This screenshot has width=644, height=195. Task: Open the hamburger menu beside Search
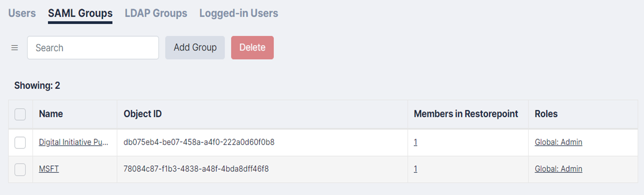15,48
